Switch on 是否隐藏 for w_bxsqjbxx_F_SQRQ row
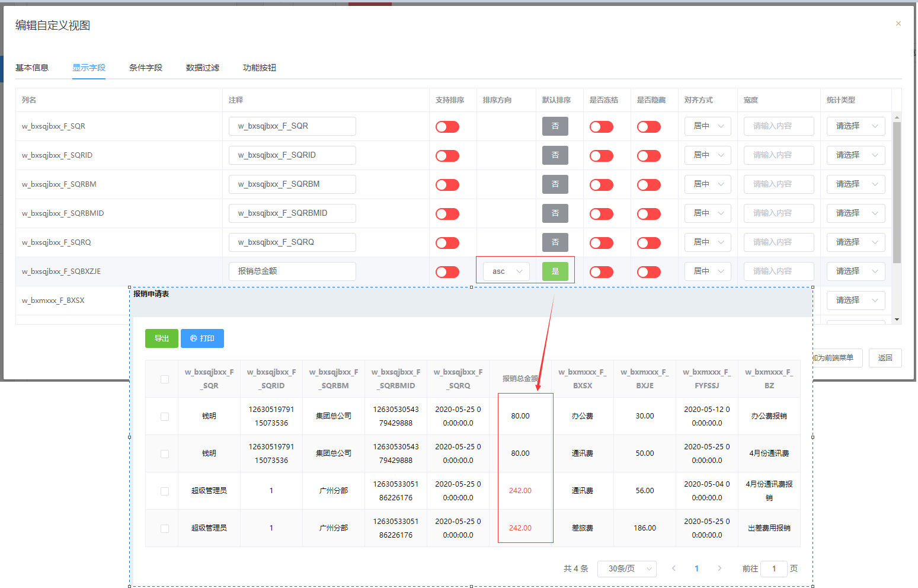 (649, 243)
